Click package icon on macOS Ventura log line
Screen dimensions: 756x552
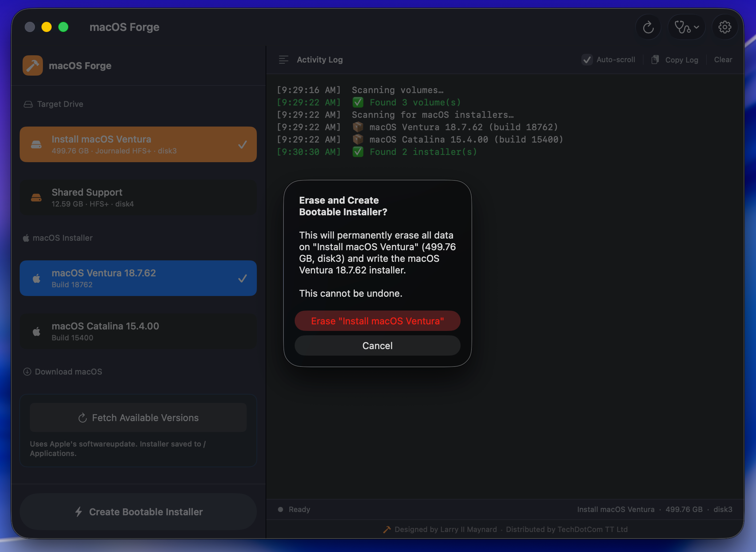(x=358, y=127)
